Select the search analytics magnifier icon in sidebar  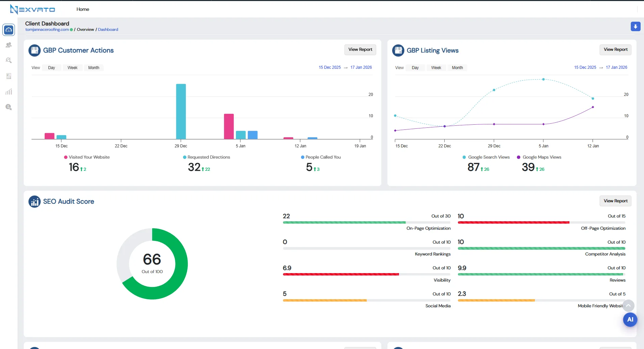(x=8, y=60)
